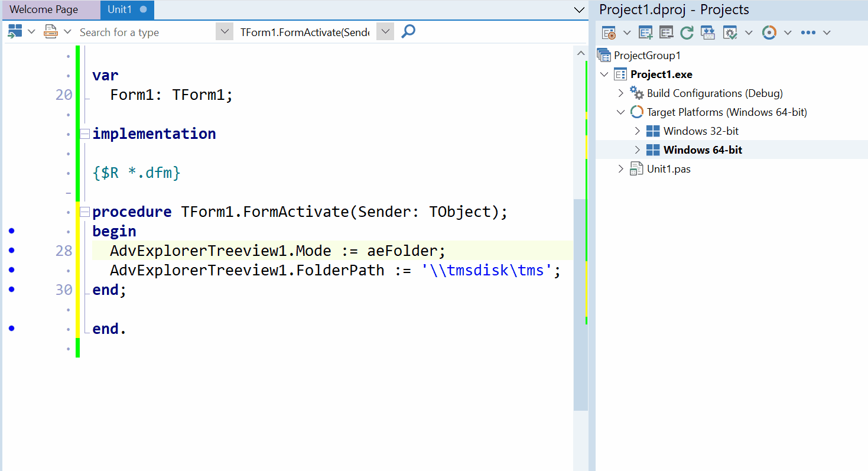Viewport: 868px width, 471px height.
Task: Collapse the Target Platforms node
Action: coord(620,112)
